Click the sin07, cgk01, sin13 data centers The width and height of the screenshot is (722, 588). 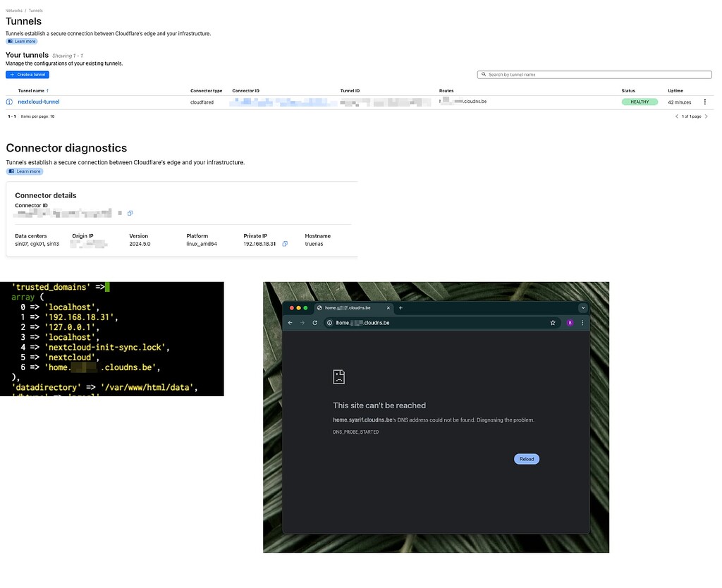click(37, 244)
